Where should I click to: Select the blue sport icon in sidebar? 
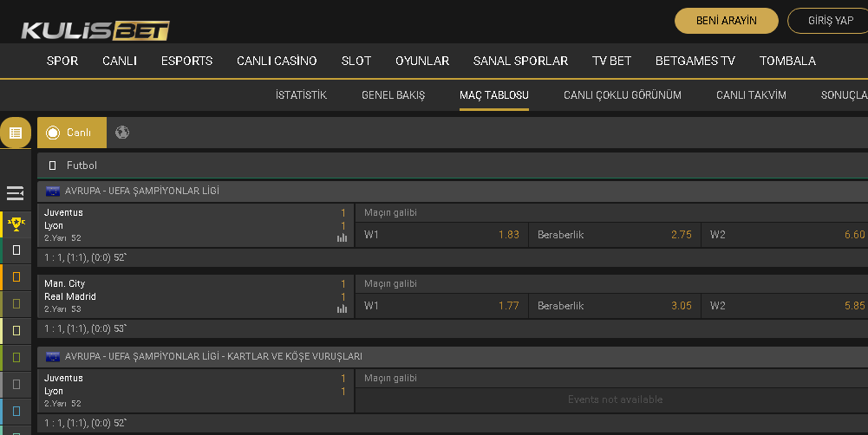16,412
